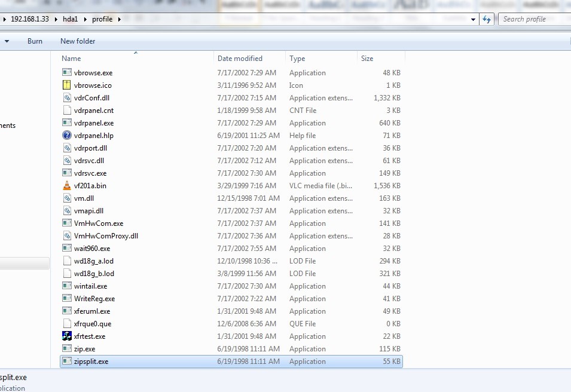Sort files by the Name column header
The height and width of the screenshot is (392, 571).
point(71,59)
